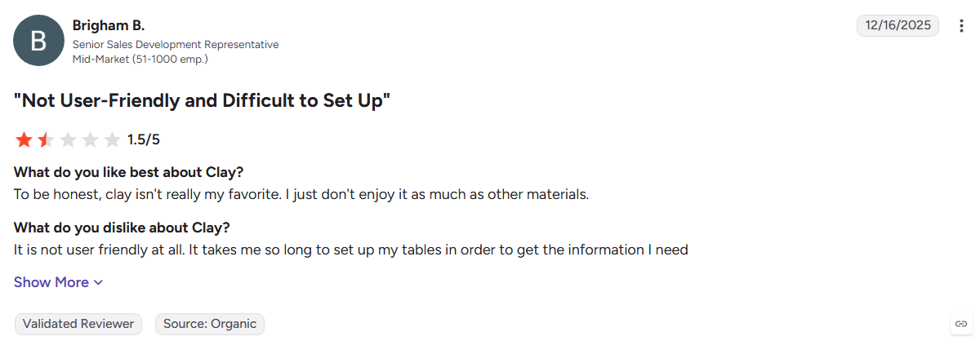Click the half-filled second star
Screen dimensions: 980x354
[x=46, y=139]
